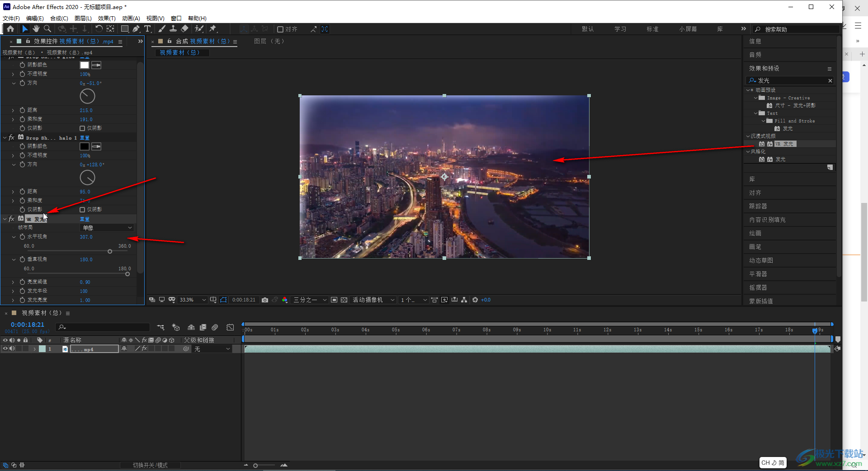Enable the frame blending icon in timeline

pos(203,327)
